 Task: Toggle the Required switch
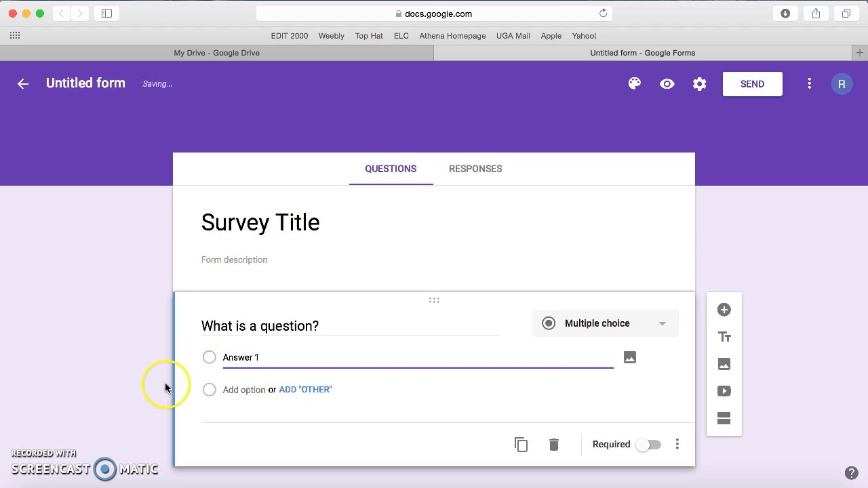(x=648, y=445)
